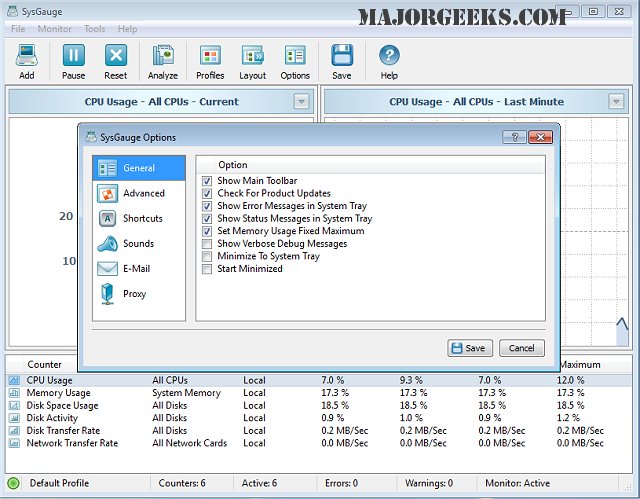640x499 pixels.
Task: Click All Network Cards instance cell
Action: (189, 443)
